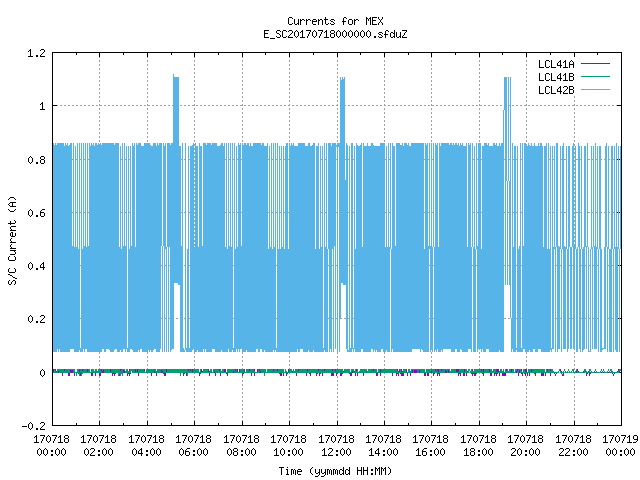Click the -0.2 y-axis tick label
Screen dimensions: 640x480
point(33,426)
